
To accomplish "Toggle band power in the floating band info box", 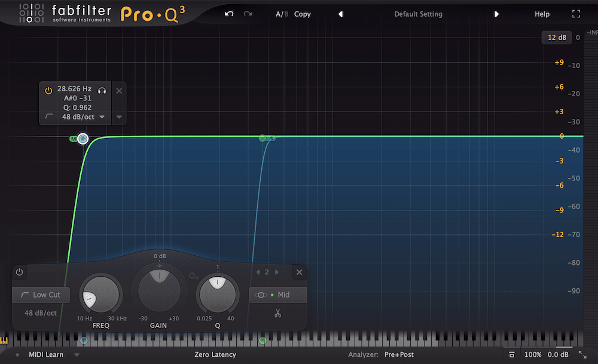I will coord(48,91).
